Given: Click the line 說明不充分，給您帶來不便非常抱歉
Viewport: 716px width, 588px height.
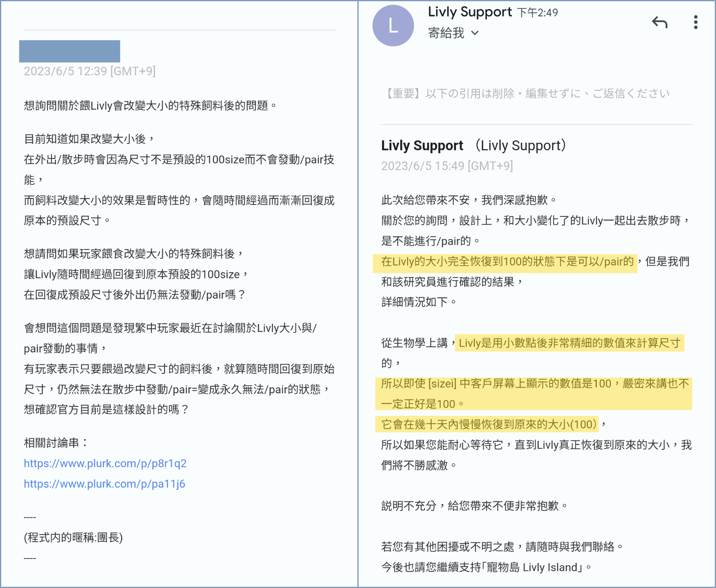Looking at the screenshot, I should click(474, 506).
